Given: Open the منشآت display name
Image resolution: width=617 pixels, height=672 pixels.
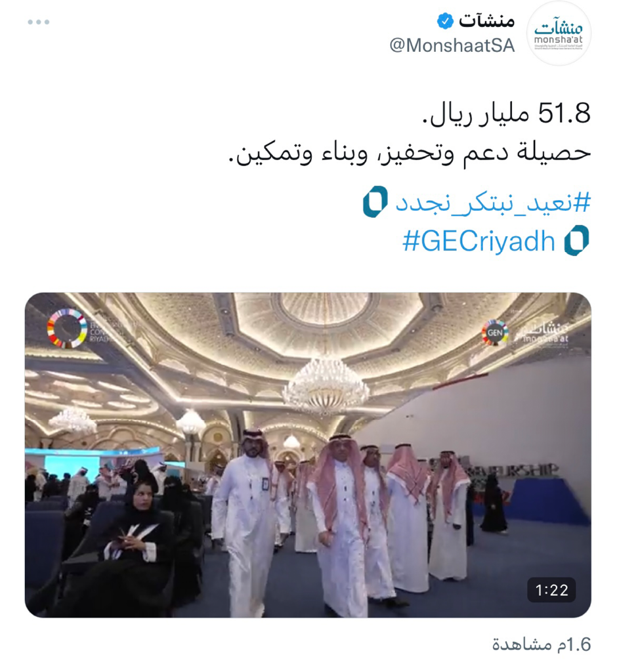Looking at the screenshot, I should pos(486,20).
